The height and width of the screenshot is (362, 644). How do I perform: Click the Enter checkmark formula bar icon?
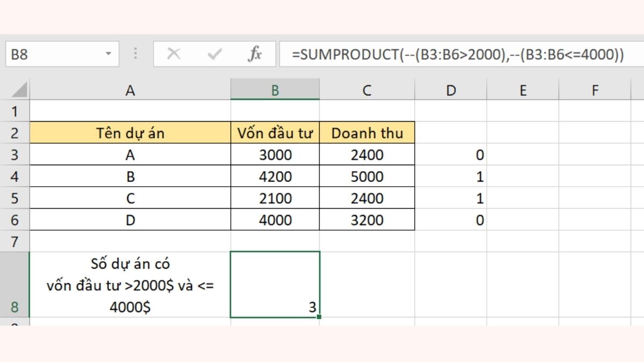[215, 54]
